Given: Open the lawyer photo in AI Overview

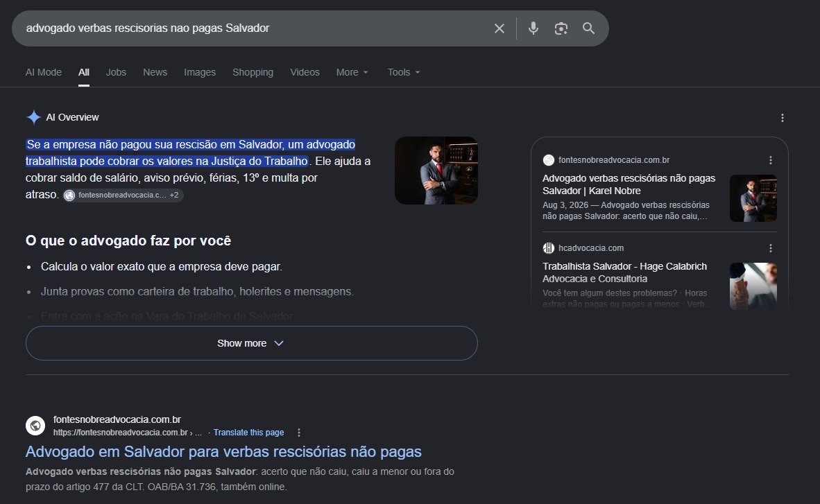Looking at the screenshot, I should 436,171.
